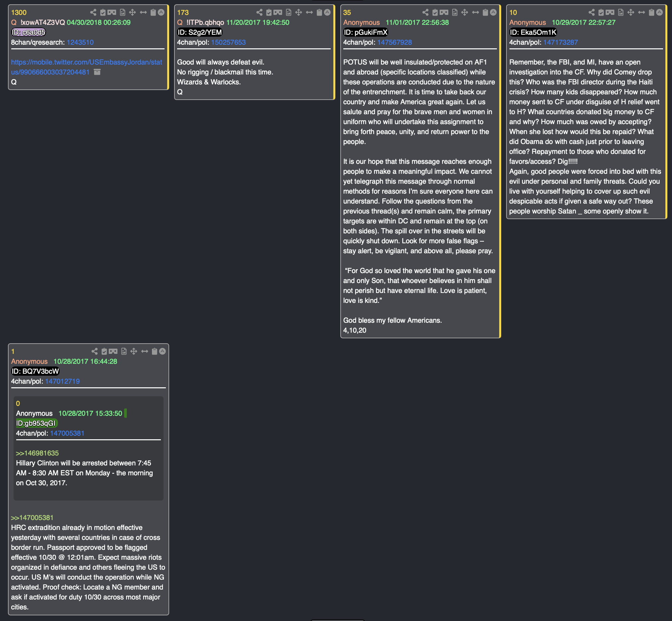Click the circled up-arrow icon on post 10
672x621 pixels.
(659, 13)
